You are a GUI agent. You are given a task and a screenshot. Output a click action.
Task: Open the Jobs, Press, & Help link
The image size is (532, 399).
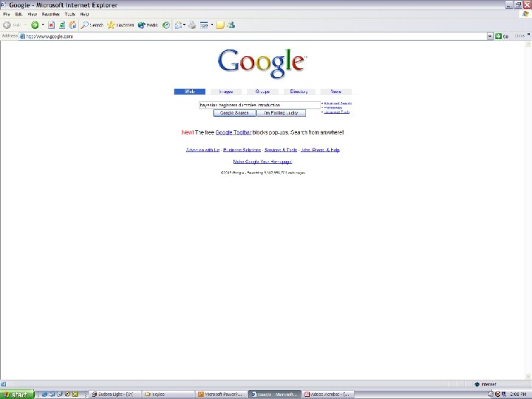(x=320, y=150)
